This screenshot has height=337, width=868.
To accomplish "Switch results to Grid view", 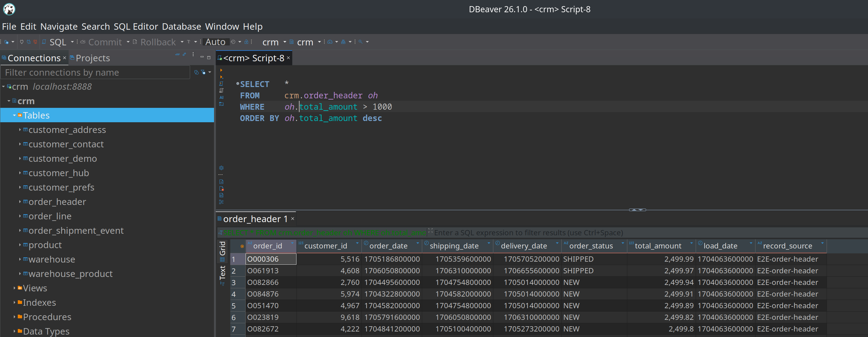I will click(x=222, y=251).
